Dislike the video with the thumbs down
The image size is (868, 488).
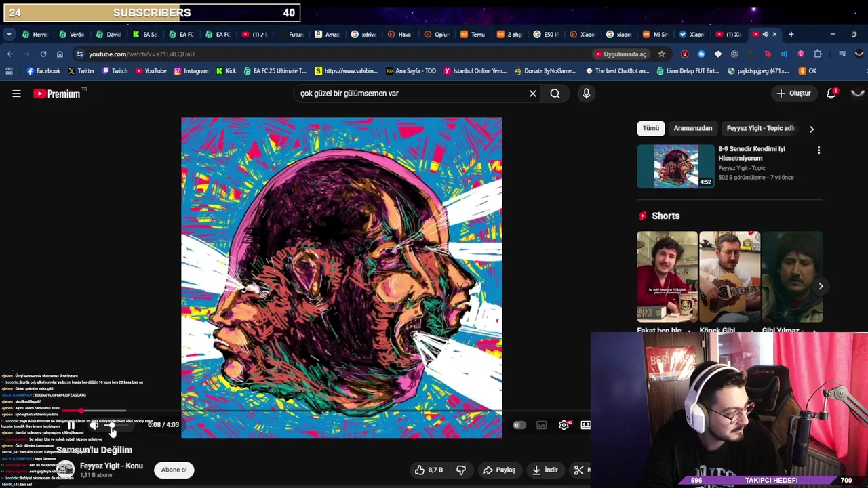pyautogui.click(x=461, y=470)
